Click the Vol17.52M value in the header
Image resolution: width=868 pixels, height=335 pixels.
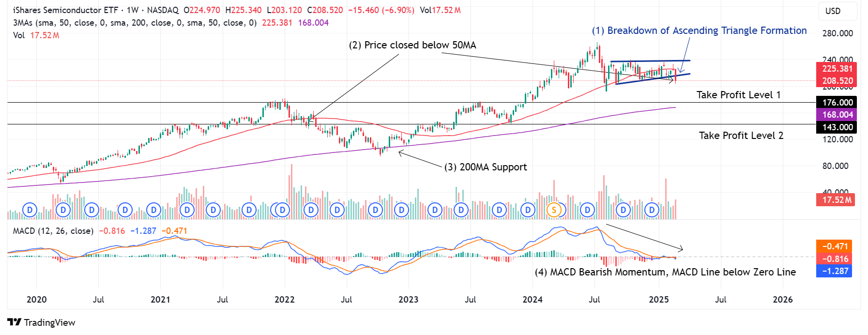coord(440,10)
